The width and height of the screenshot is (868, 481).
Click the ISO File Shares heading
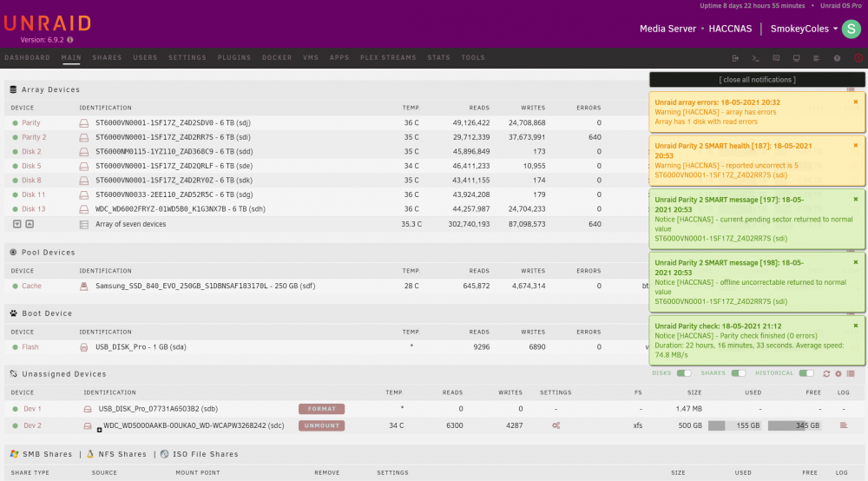[x=206, y=454]
